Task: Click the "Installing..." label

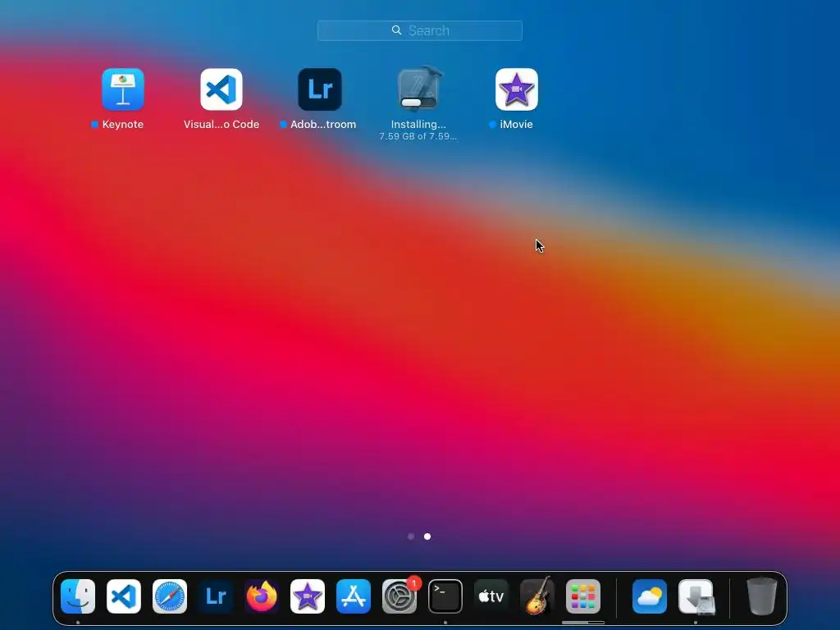Action: click(x=418, y=125)
